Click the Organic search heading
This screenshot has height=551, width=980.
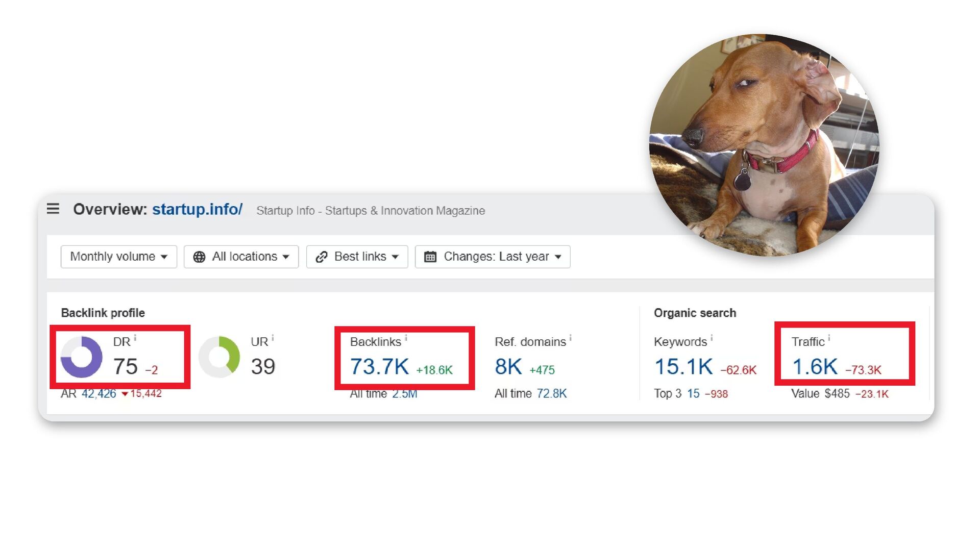695,313
